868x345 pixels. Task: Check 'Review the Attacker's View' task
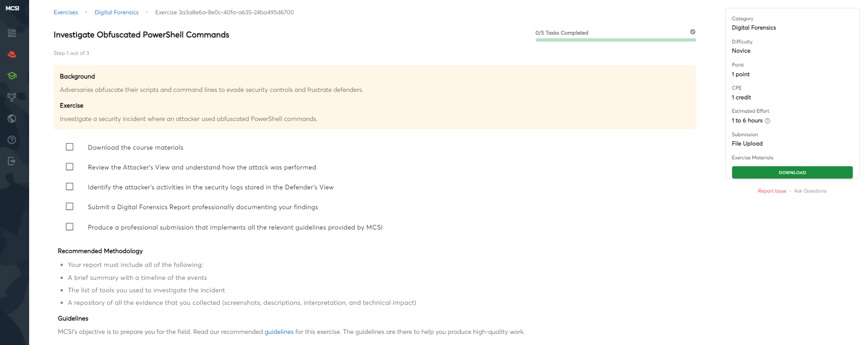click(70, 167)
